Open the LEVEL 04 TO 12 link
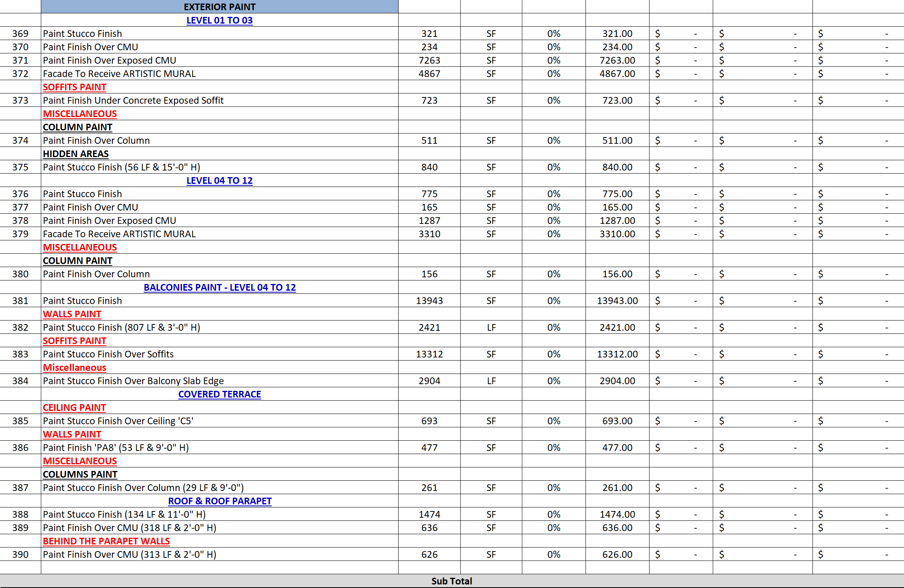This screenshot has height=588, width=904. coord(220,180)
